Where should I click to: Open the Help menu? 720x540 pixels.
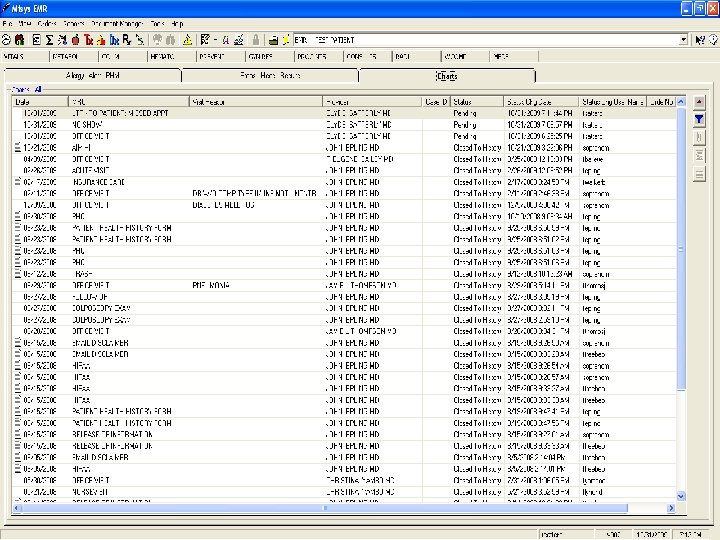[177, 22]
